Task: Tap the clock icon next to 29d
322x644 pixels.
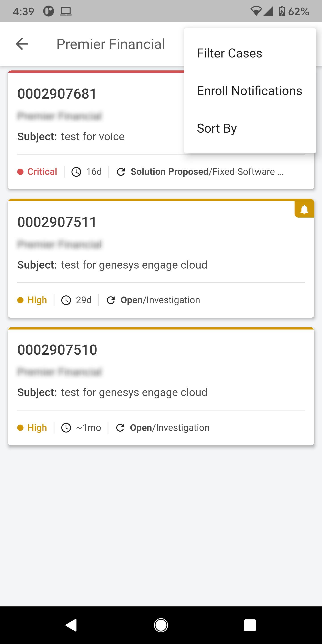Action: tap(66, 300)
